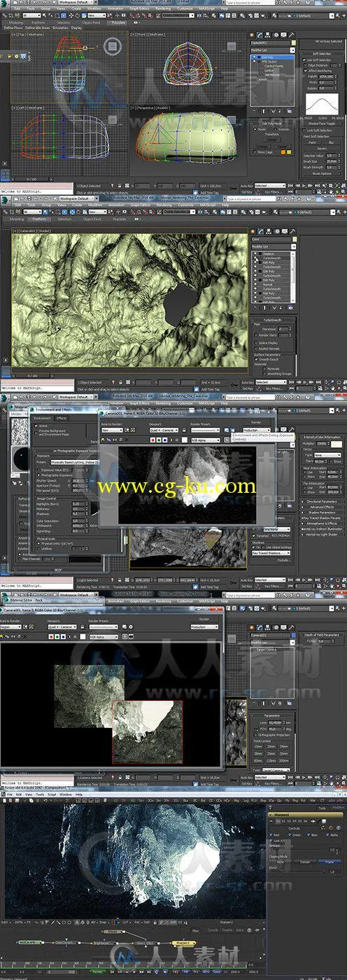Click the Shaded Face Toggle button
This screenshot has width=347, height=980.
(322, 123)
